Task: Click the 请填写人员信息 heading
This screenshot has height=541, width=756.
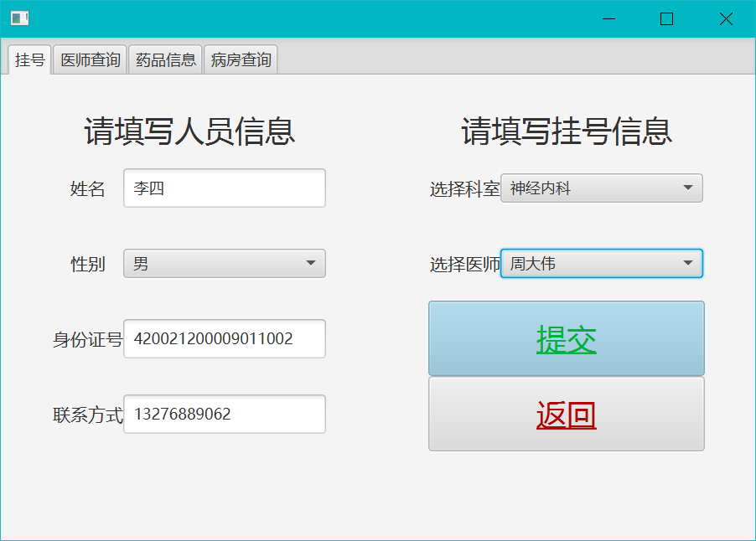Action: tap(189, 131)
